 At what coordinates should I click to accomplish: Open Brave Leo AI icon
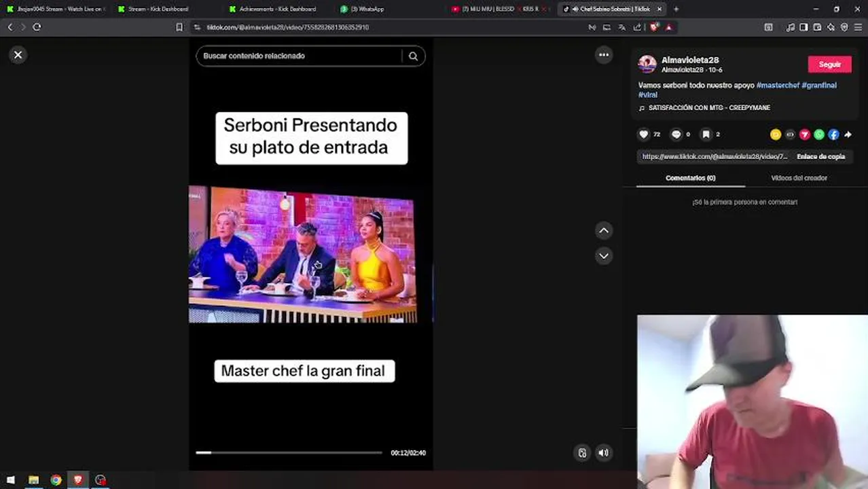(831, 27)
